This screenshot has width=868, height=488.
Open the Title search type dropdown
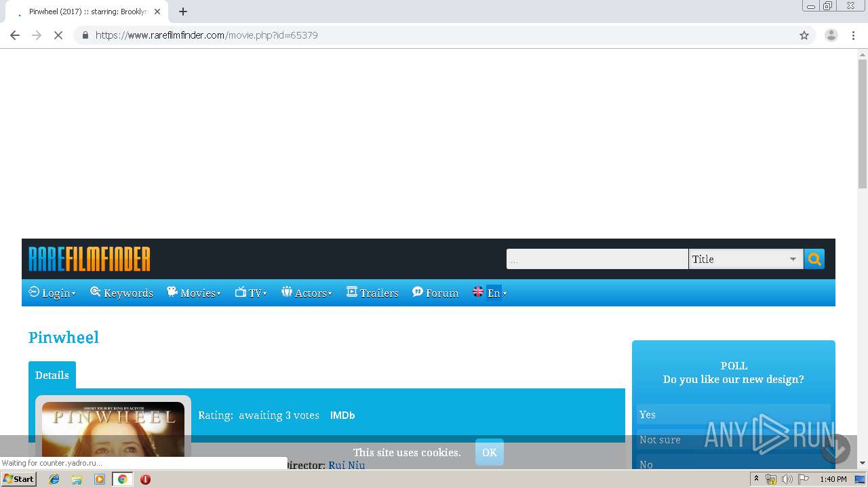pyautogui.click(x=746, y=259)
